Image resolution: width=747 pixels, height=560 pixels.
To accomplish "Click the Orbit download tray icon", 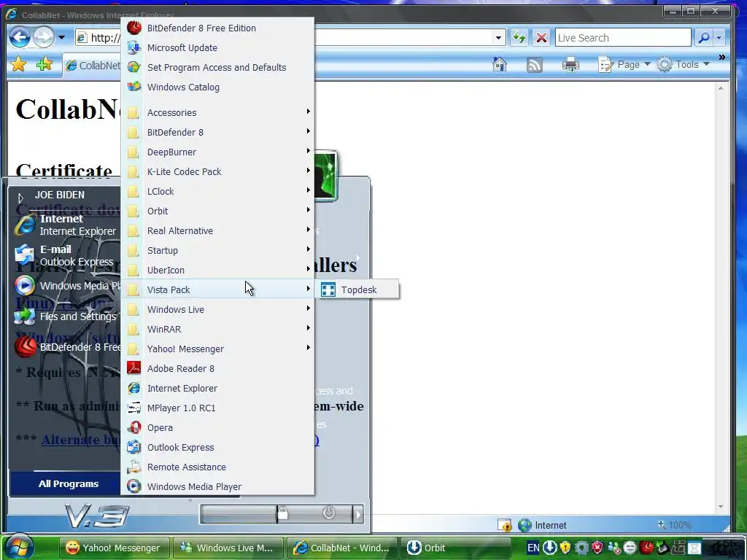I will 549,548.
